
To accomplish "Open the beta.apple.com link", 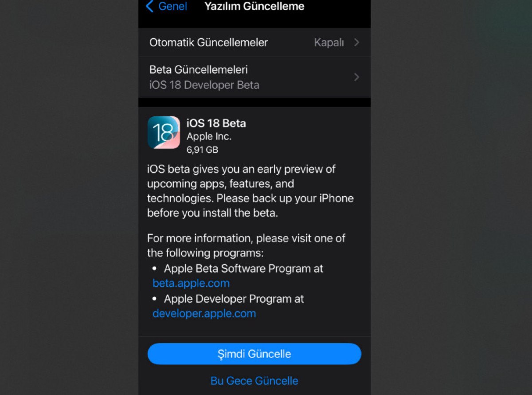I will point(191,283).
